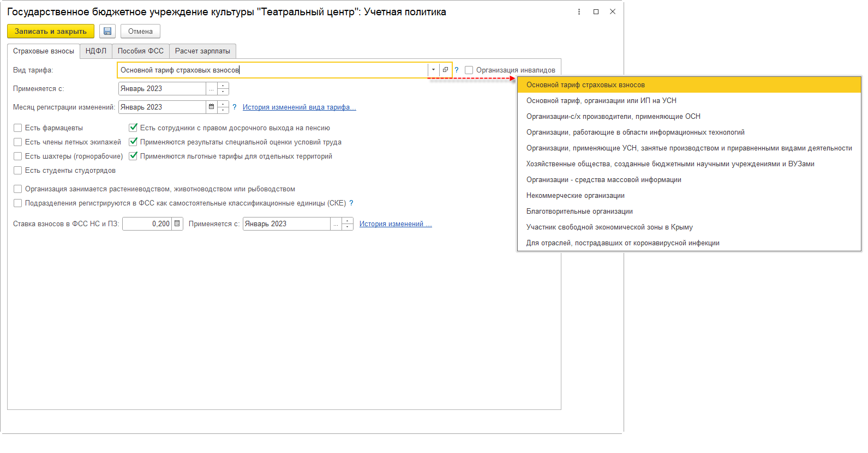Click stepper on Месяц регистрации изменений field
The image size is (868, 453).
pyautogui.click(x=223, y=107)
